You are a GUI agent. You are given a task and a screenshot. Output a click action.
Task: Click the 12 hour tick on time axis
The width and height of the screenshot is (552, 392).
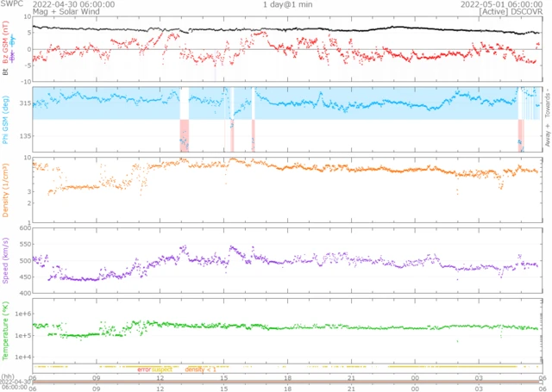(x=160, y=377)
